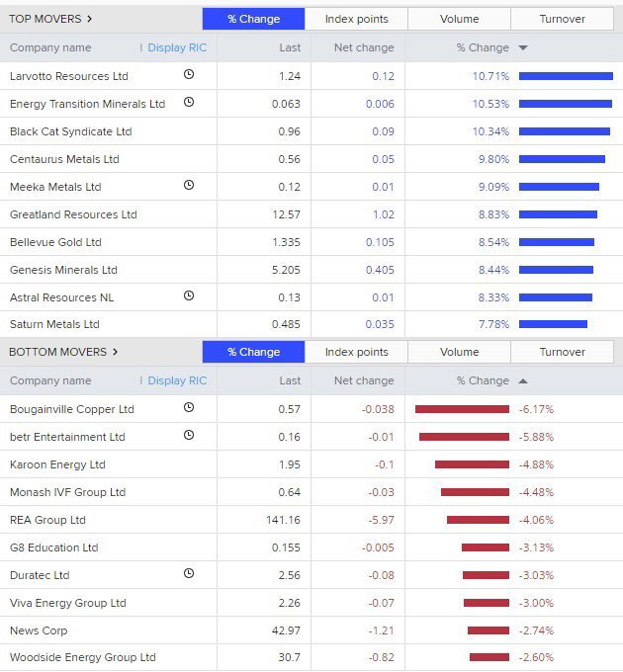Click the clock icon on betr Entertainment row
This screenshot has width=623, height=672.
(x=189, y=435)
